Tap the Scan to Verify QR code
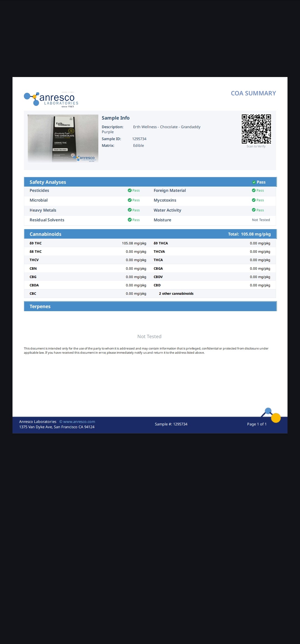Screen dimensions: 300x644 click(256, 129)
